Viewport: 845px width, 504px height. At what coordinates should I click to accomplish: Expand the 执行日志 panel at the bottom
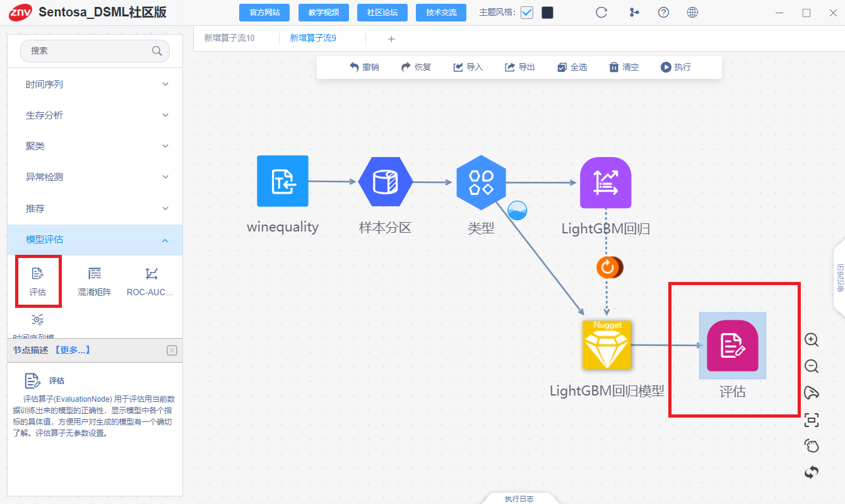[519, 498]
